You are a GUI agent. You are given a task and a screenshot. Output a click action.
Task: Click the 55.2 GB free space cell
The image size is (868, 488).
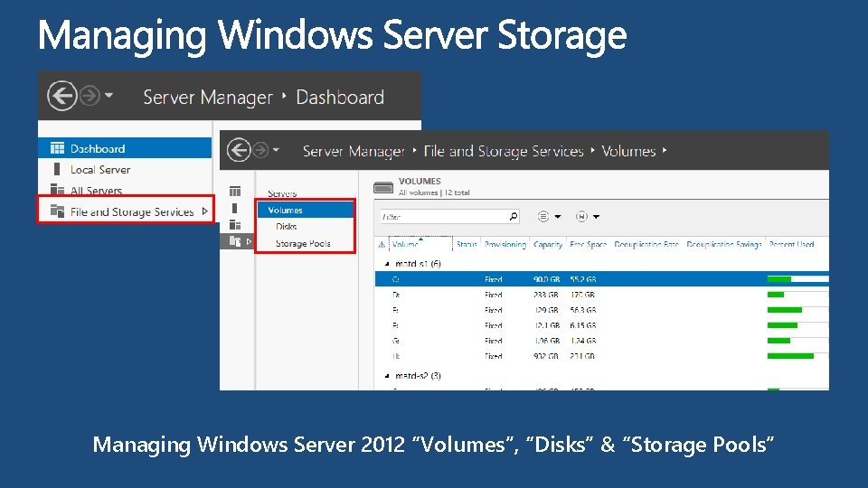(583, 279)
